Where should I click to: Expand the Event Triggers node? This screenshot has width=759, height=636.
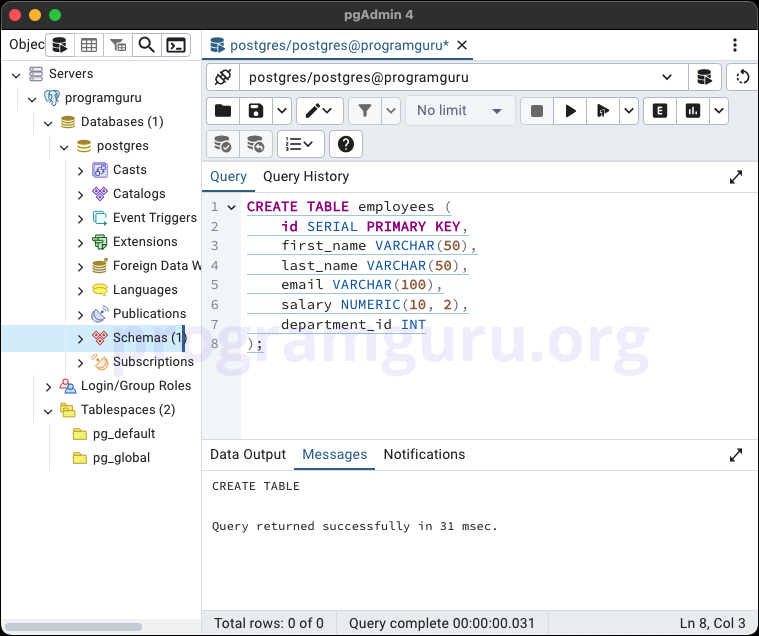[80, 219]
